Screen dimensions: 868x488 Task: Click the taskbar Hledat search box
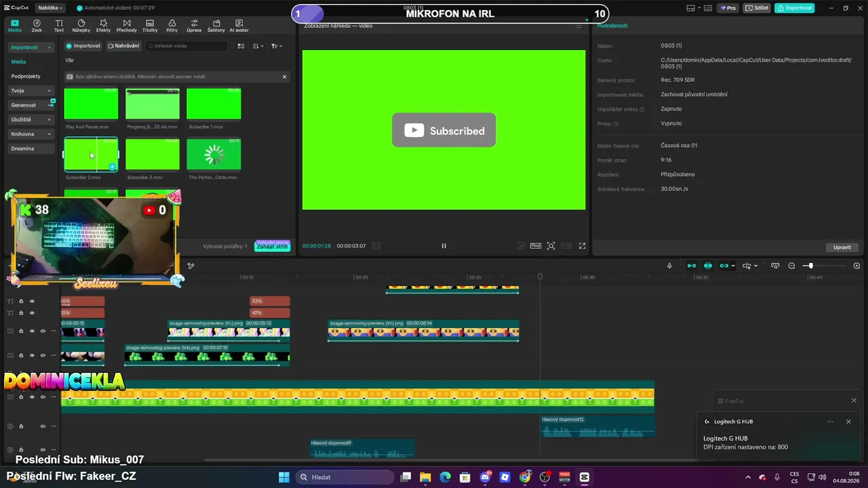click(345, 477)
